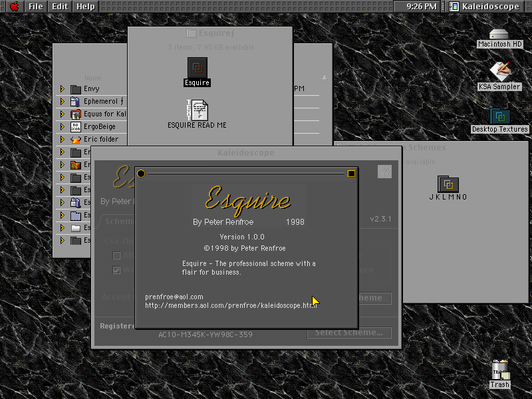Open the Apple menu
This screenshot has width=532, height=399.
[x=14, y=6]
